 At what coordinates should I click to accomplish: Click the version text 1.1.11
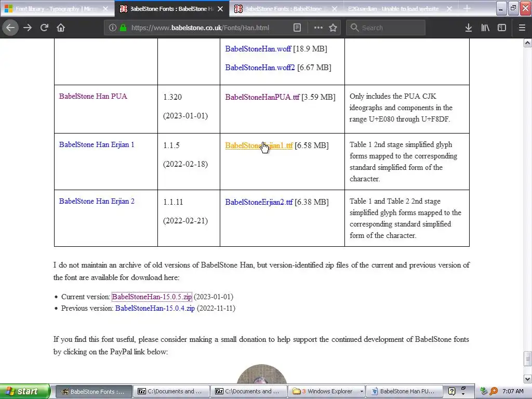pos(173,203)
